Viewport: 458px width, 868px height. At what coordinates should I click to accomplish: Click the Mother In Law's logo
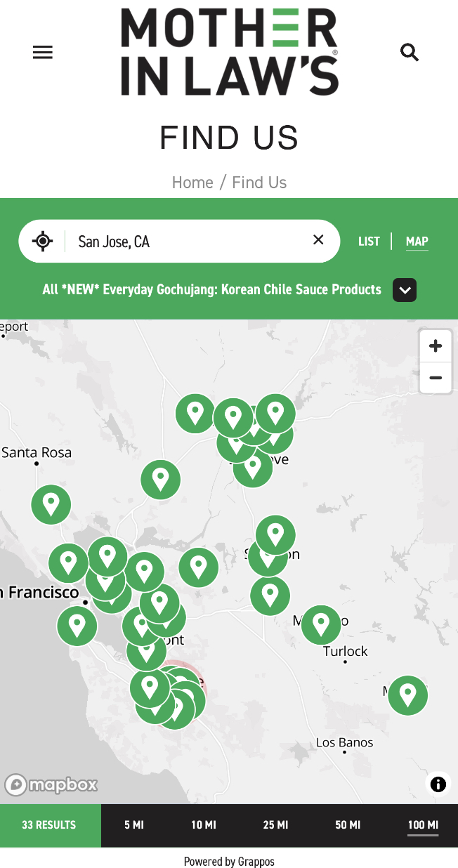pos(230,52)
